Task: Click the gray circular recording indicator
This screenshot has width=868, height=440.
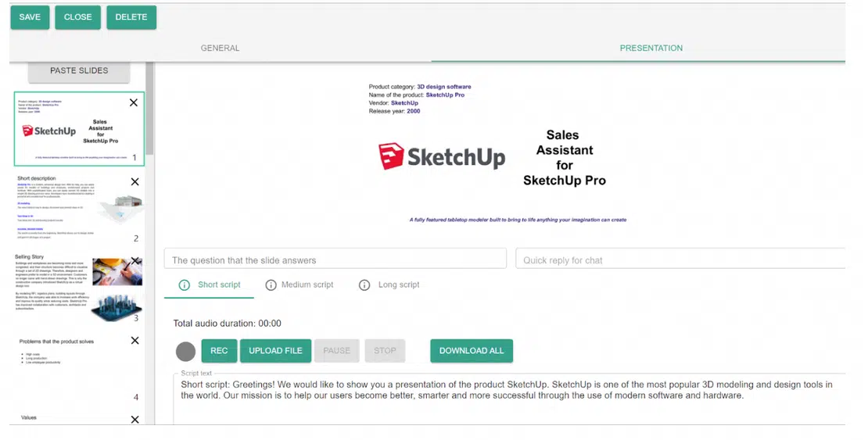Action: (185, 352)
